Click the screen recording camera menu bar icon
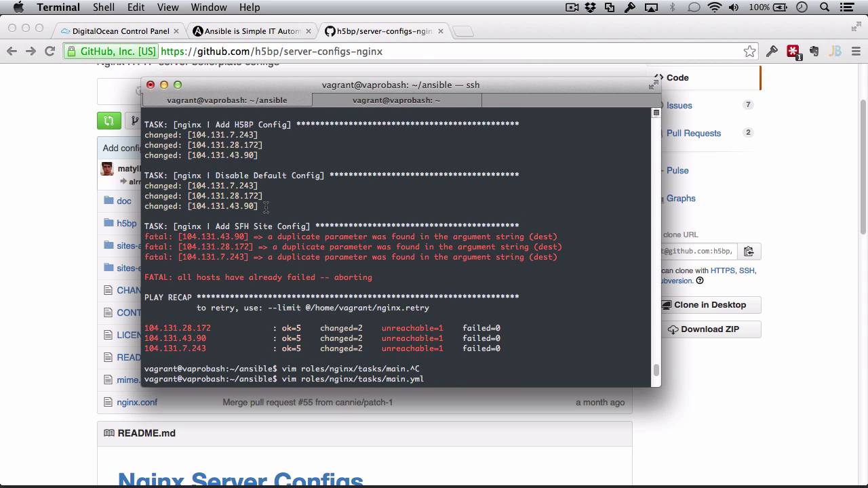The width and height of the screenshot is (868, 488). (x=572, y=7)
